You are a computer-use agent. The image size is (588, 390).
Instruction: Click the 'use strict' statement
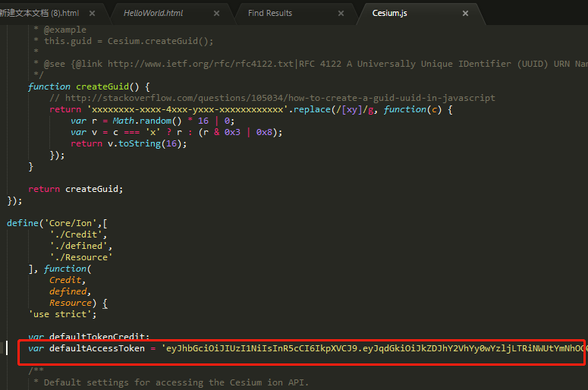[63, 314]
